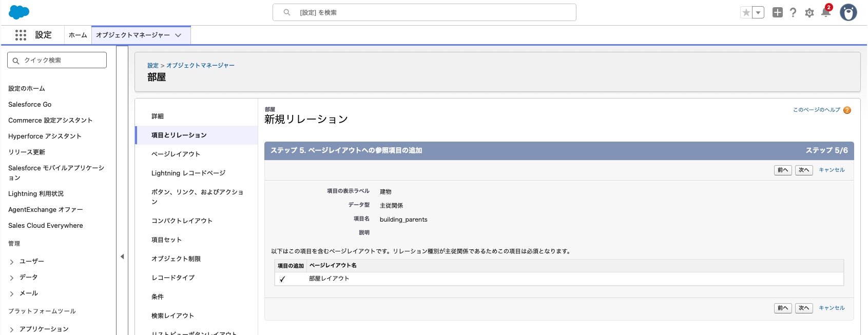The height and width of the screenshot is (335, 868).
Task: Open Salesforce Go in the sidebar
Action: point(30,104)
